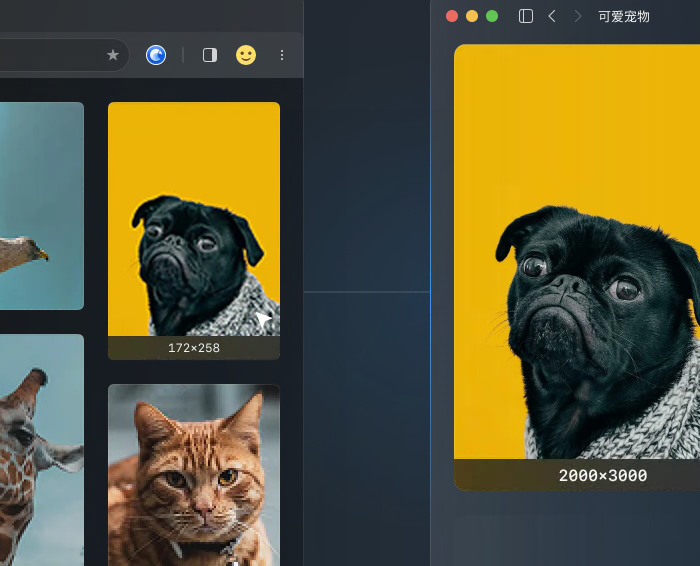700x566 pixels.
Task: Toggle the sidebar in the 可爱宠物 window
Action: [526, 16]
